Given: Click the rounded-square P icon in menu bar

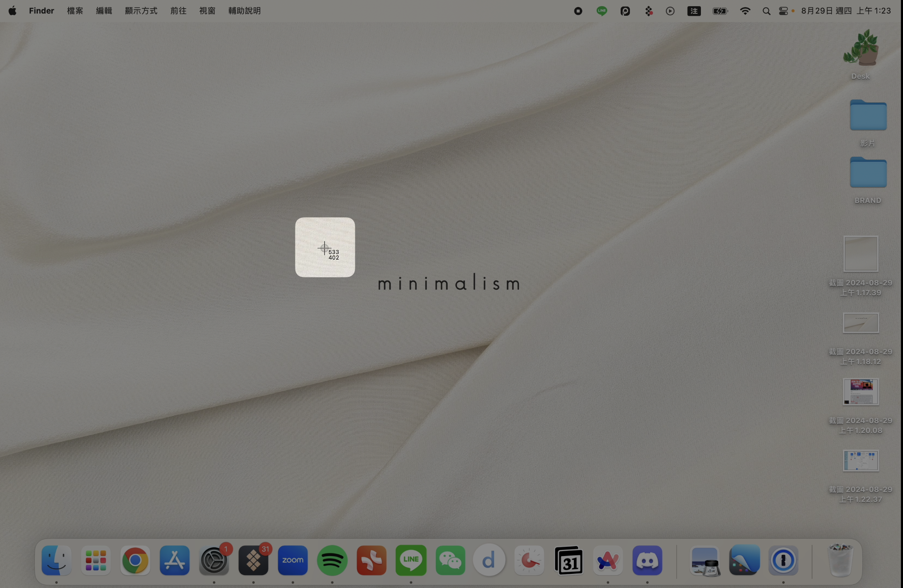Looking at the screenshot, I should pyautogui.click(x=625, y=11).
